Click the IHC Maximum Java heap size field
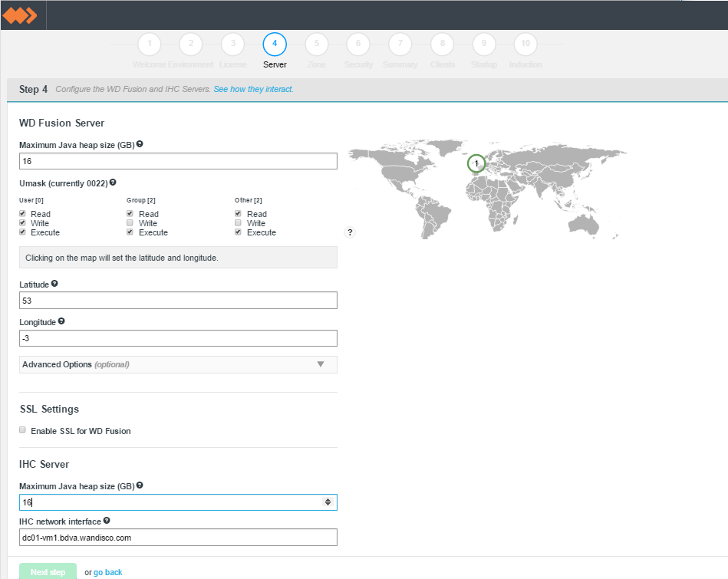The height and width of the screenshot is (579, 728). click(x=178, y=502)
